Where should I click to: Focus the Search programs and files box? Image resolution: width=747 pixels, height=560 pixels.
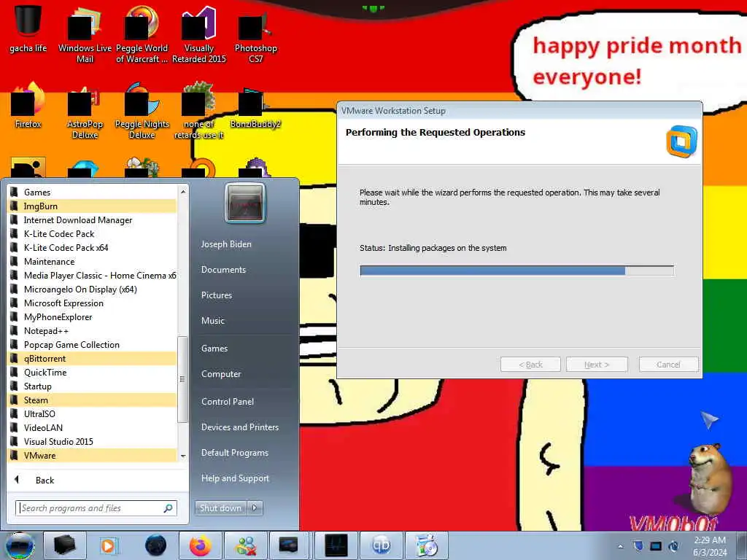96,508
